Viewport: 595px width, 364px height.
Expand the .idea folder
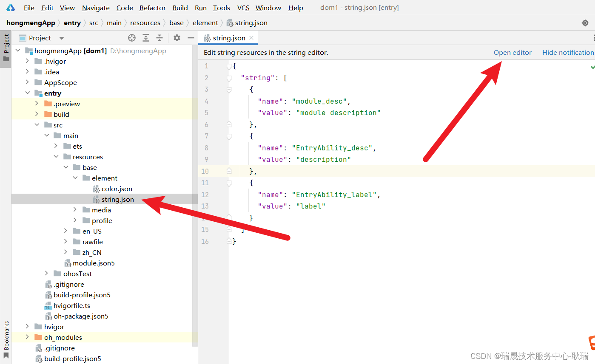click(27, 72)
